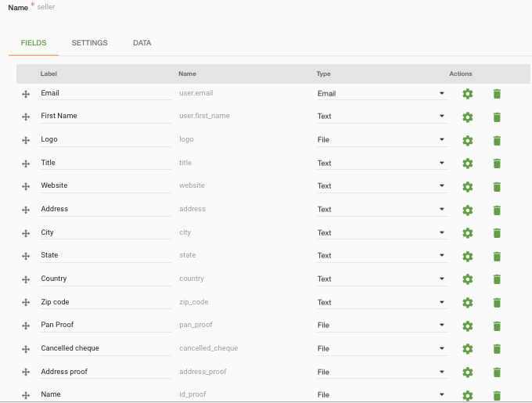Viewport: 532px width, 403px height.
Task: Delete Cancelled cheque field with trash icon
Action: [x=497, y=349]
